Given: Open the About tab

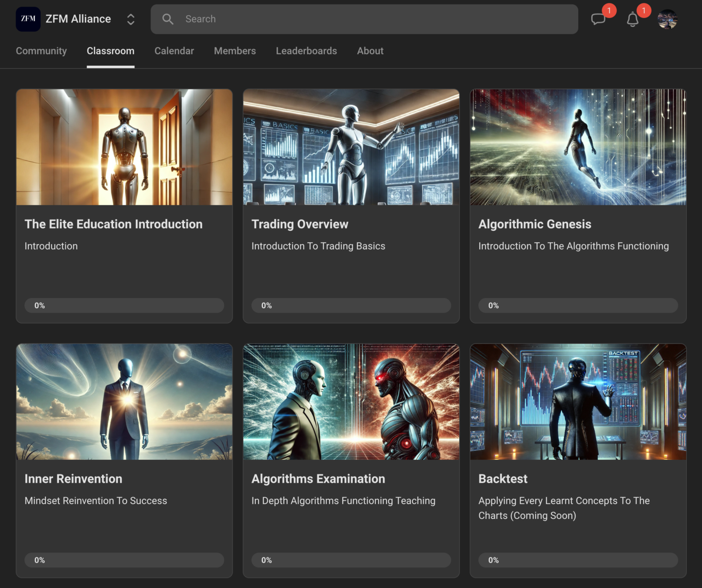Looking at the screenshot, I should pyautogui.click(x=370, y=51).
